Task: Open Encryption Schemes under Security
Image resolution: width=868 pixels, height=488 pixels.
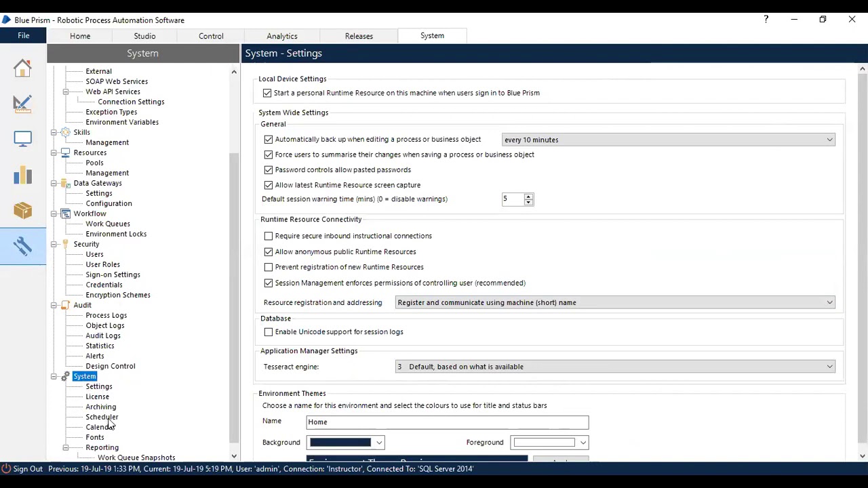Action: [x=118, y=295]
